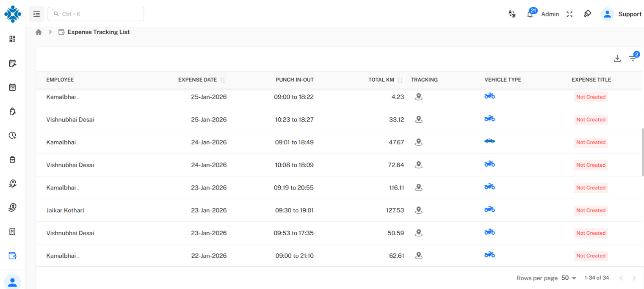The image size is (644, 289).
Task: Go to home via breadcrumb icon
Action: pos(39,32)
